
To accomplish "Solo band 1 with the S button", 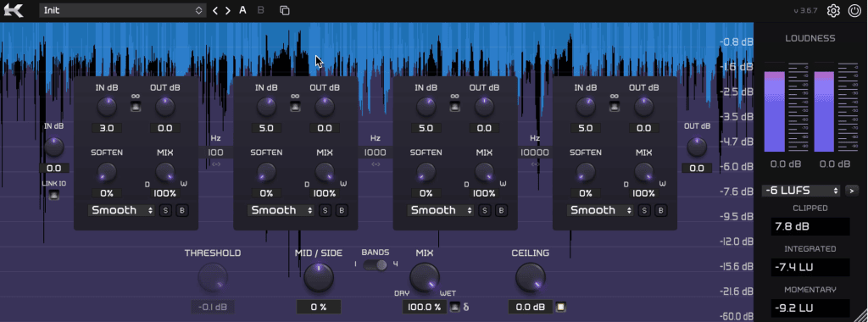I will (x=165, y=210).
